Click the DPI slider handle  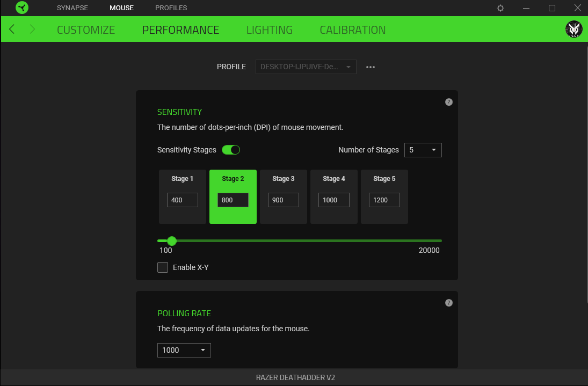pyautogui.click(x=172, y=241)
